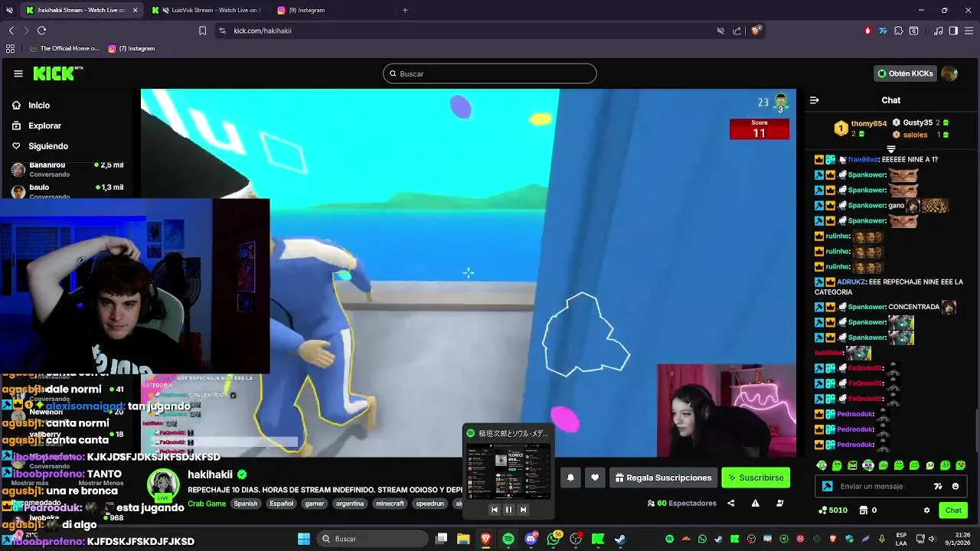Click previous track in media popup
Screen dimensions: 980x551
tap(494, 510)
